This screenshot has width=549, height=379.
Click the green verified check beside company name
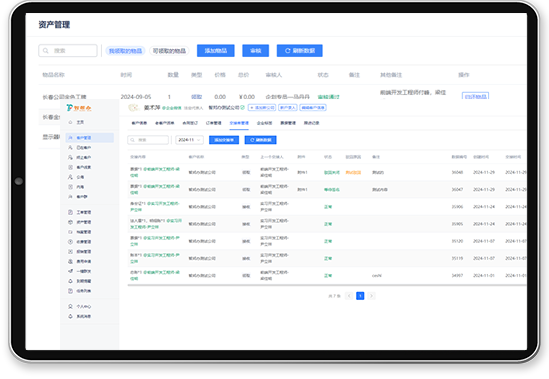[243, 108]
